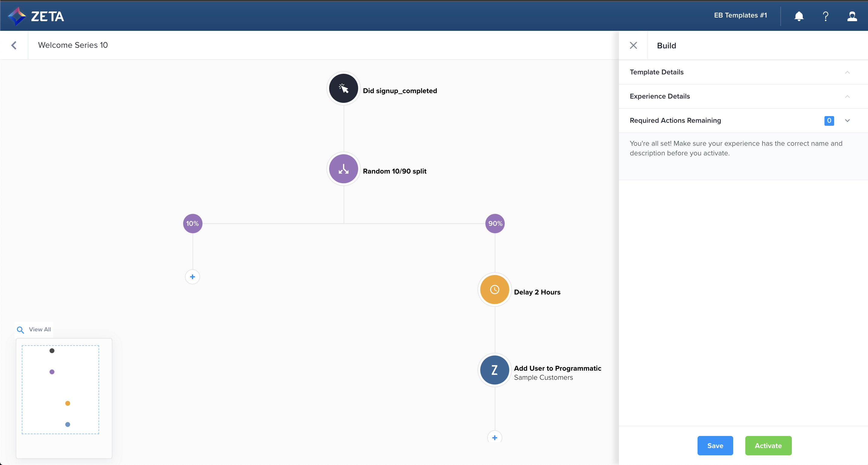Expand the Template Details section
The image size is (868, 465).
[x=847, y=72]
